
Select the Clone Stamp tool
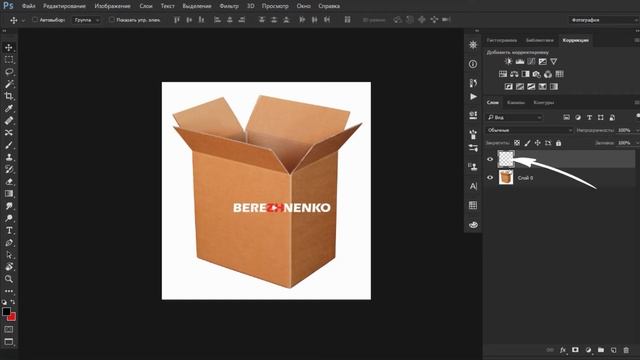tap(9, 158)
